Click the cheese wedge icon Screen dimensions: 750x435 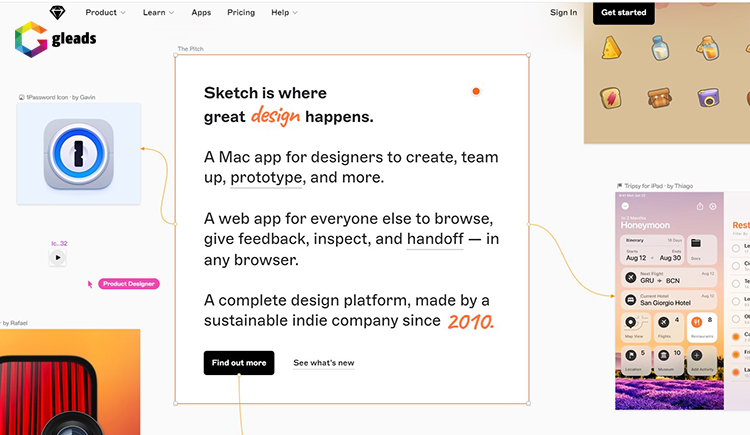[x=611, y=47]
